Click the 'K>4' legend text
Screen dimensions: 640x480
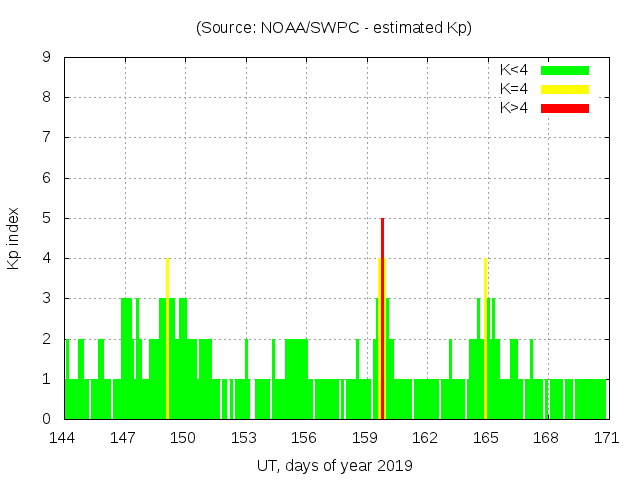pyautogui.click(x=514, y=108)
